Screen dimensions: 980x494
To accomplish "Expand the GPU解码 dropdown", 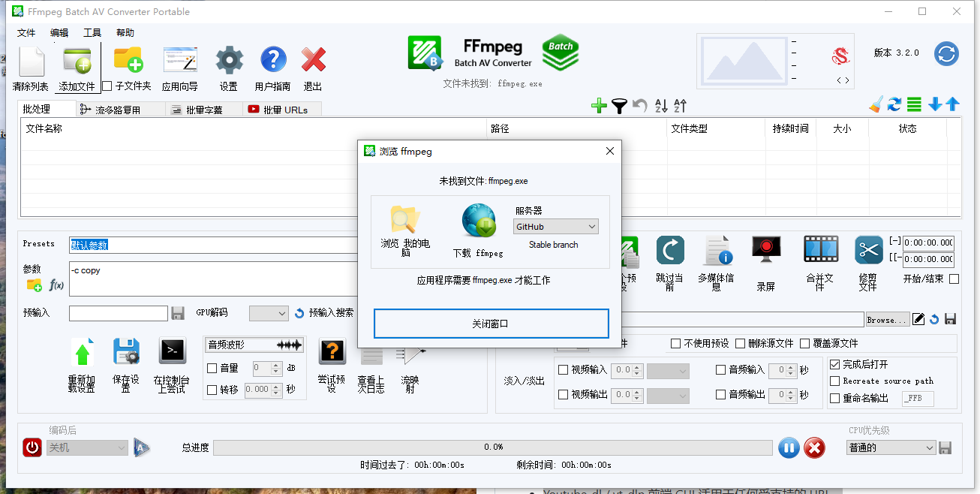I will [269, 313].
